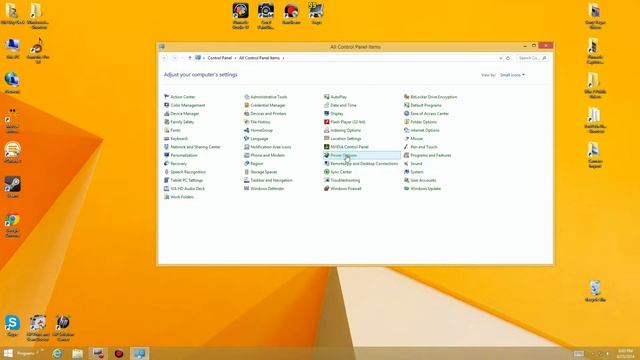
Task: Click the Windows Start button
Action: 8,353
